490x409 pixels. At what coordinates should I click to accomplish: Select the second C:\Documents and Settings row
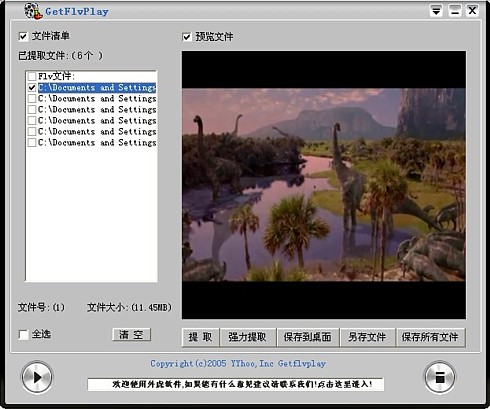tap(97, 98)
